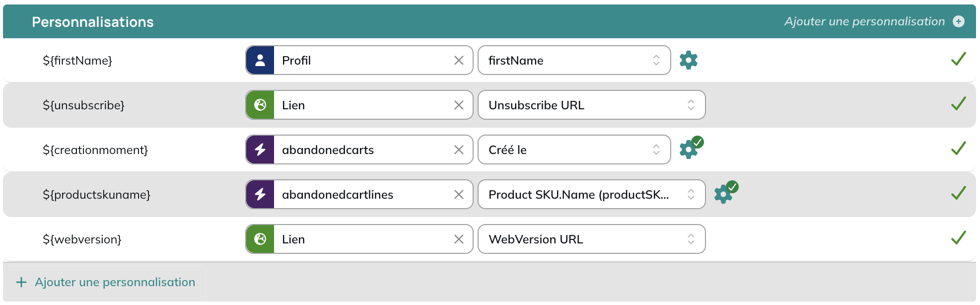Screen dimensions: 980x305
Task: Click the green checkmark in webversion row
Action: coord(959,238)
